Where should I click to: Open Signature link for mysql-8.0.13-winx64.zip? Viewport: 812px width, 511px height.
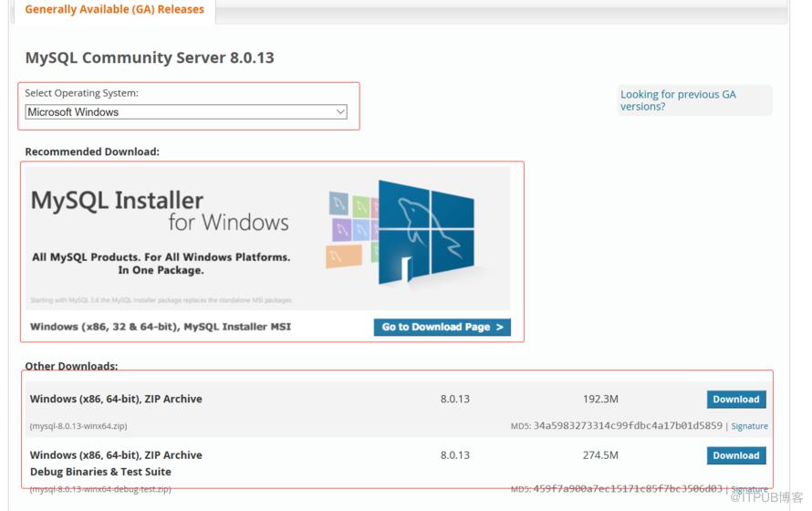pyautogui.click(x=749, y=426)
